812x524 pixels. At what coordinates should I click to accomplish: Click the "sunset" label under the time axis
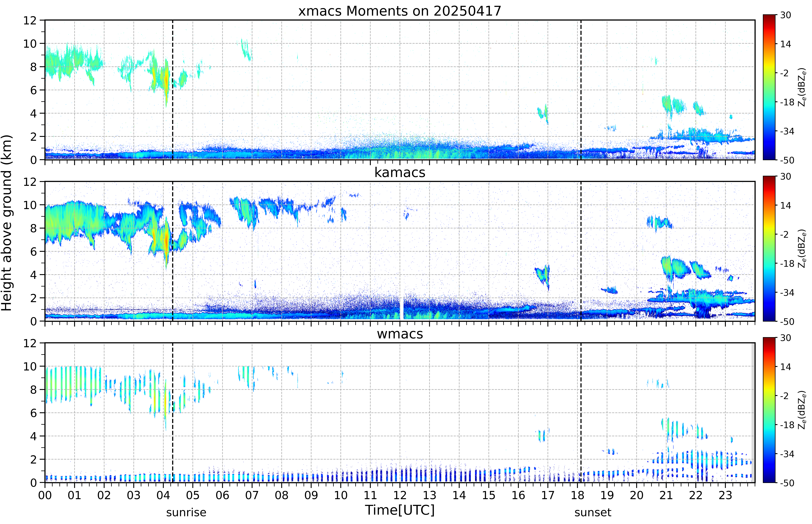tap(593, 512)
